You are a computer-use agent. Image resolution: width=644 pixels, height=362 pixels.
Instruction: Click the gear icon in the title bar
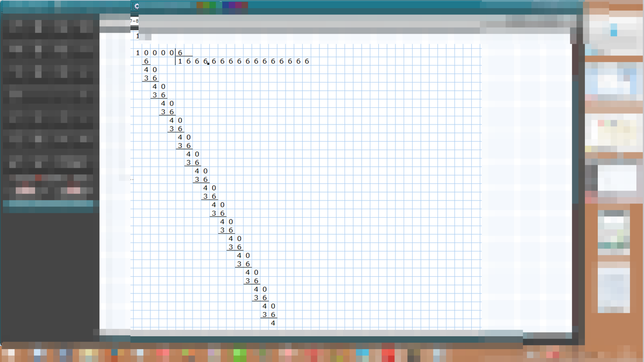(136, 6)
